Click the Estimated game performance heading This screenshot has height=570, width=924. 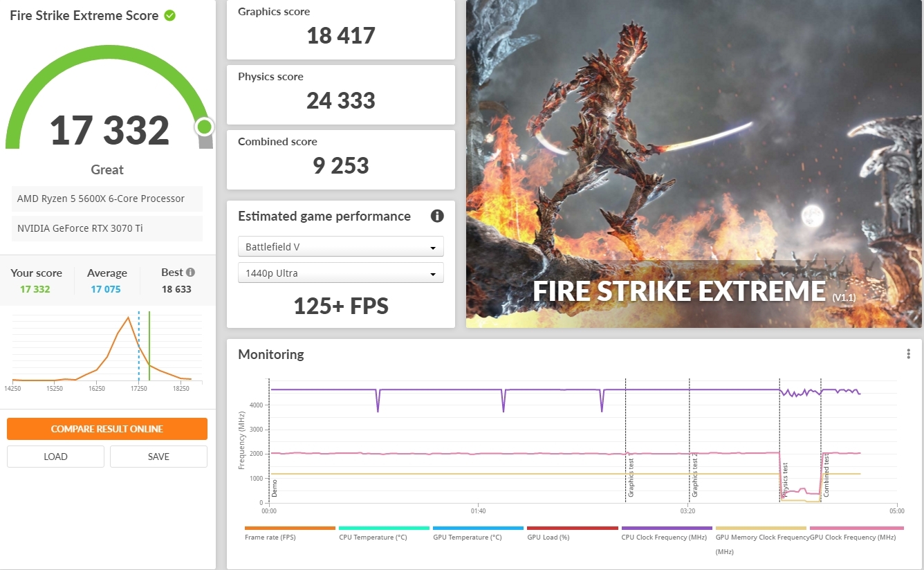tap(324, 216)
